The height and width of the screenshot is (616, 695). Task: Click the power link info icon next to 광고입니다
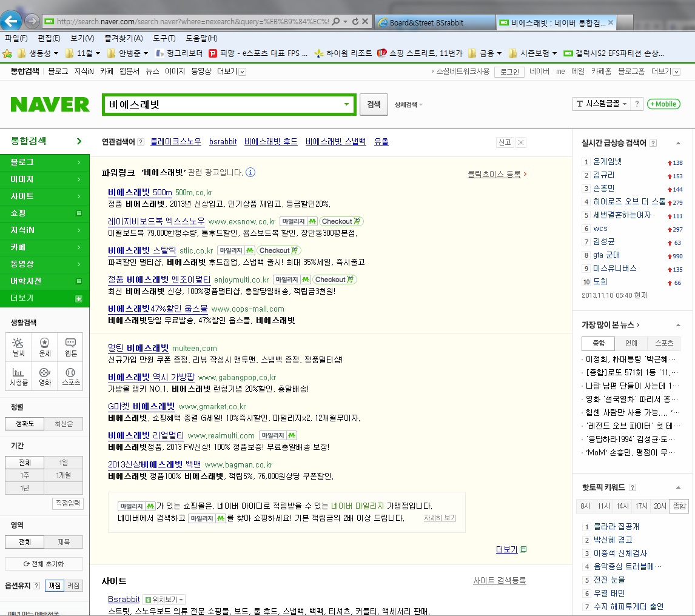click(x=250, y=172)
